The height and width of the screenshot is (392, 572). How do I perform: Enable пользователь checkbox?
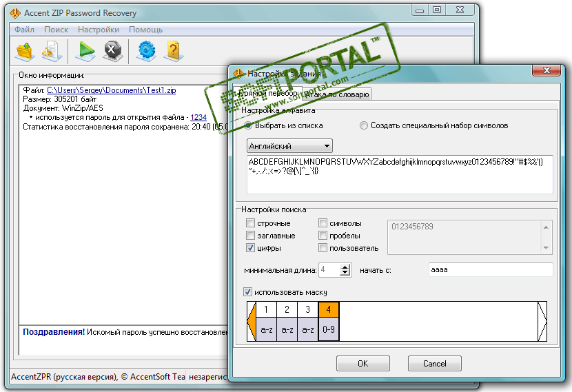323,248
